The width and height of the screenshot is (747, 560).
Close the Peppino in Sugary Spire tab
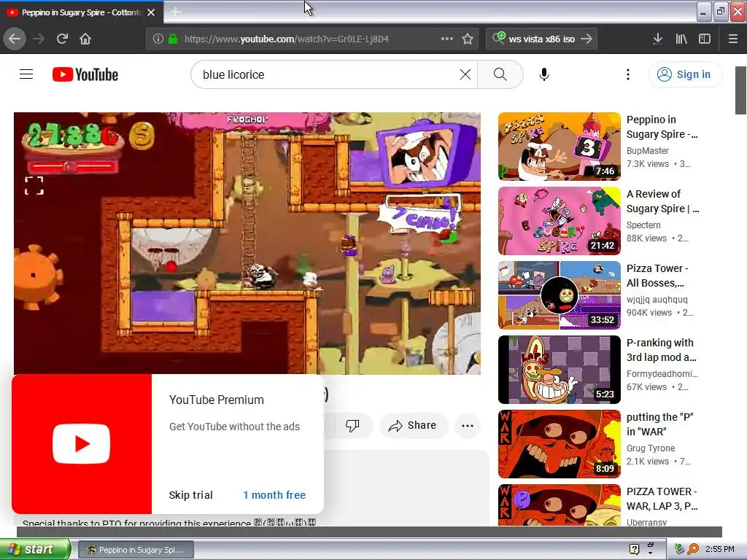pos(151,12)
